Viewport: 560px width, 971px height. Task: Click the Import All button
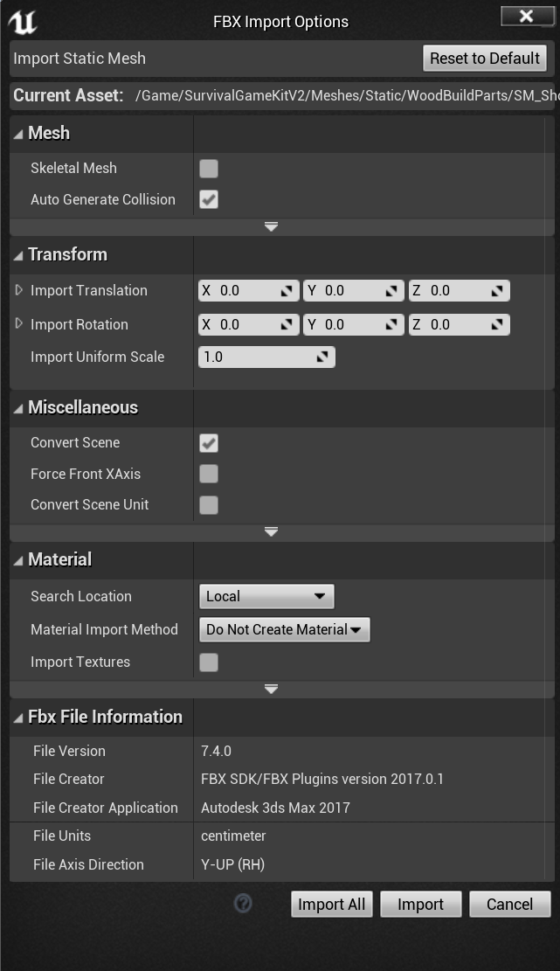tap(332, 905)
